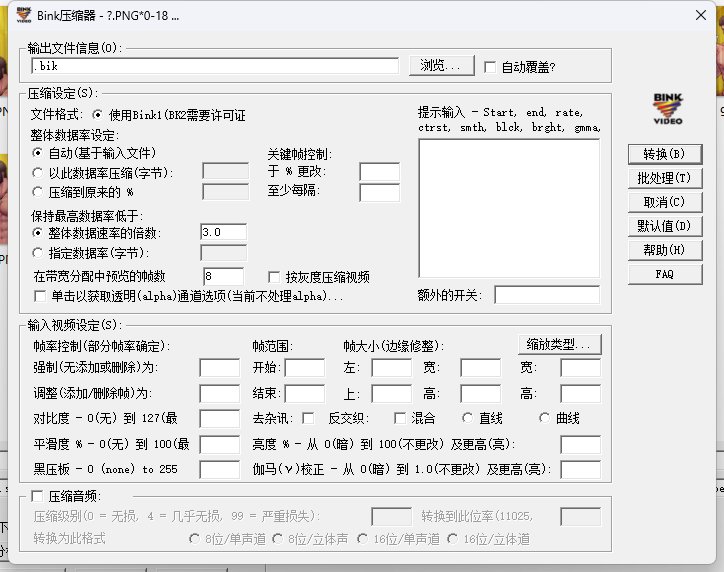Enable 按灰度压缩视频 checkbox
Viewport: 724px width, 572px height.
pyautogui.click(x=274, y=277)
